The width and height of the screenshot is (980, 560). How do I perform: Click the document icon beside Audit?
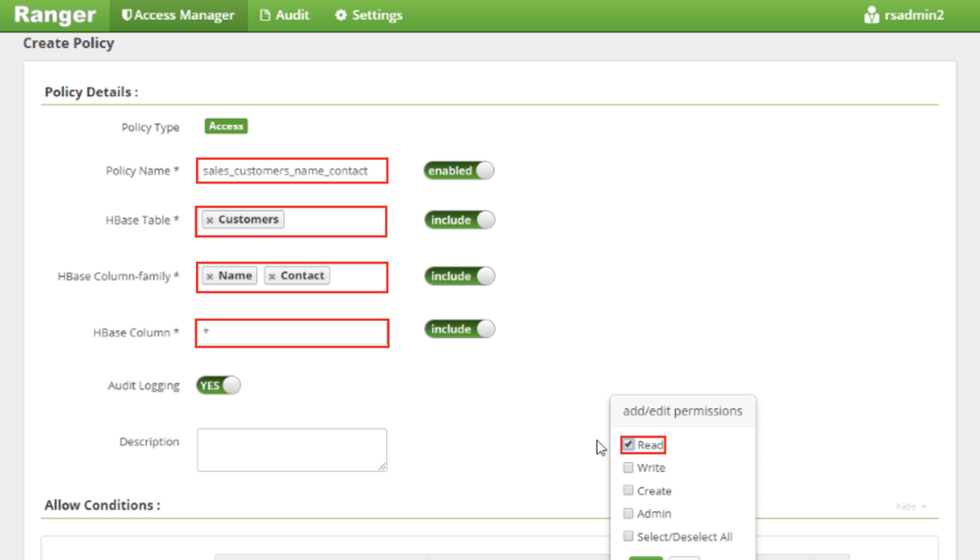[x=265, y=15]
